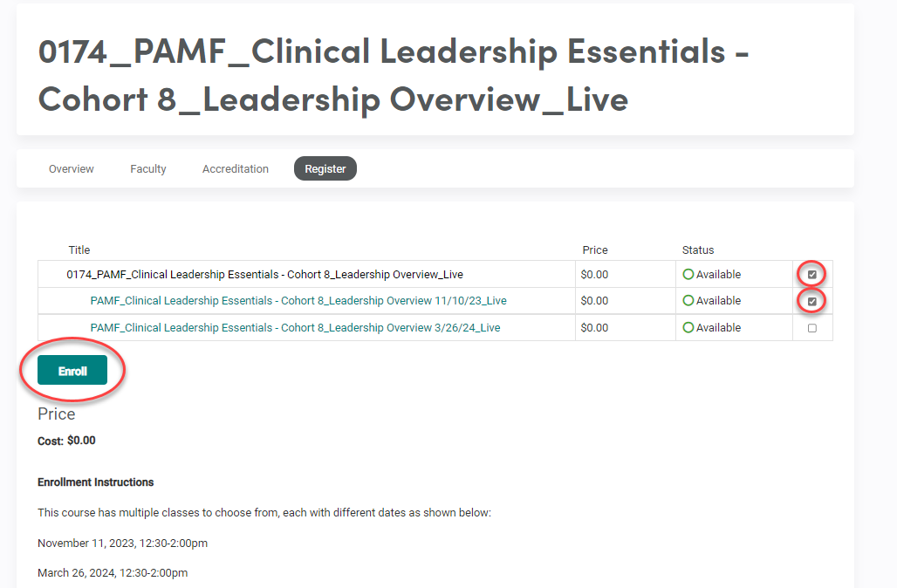The width and height of the screenshot is (897, 588).
Task: Switch to the Overview tab
Action: point(72,169)
